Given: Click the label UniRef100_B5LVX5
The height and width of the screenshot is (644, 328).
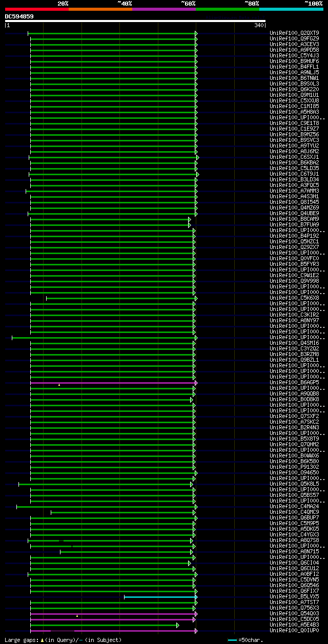Looking at the screenshot, I should point(294,596).
